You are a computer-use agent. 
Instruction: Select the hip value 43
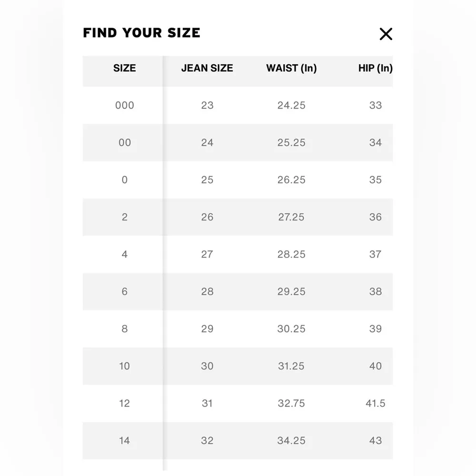coord(375,440)
